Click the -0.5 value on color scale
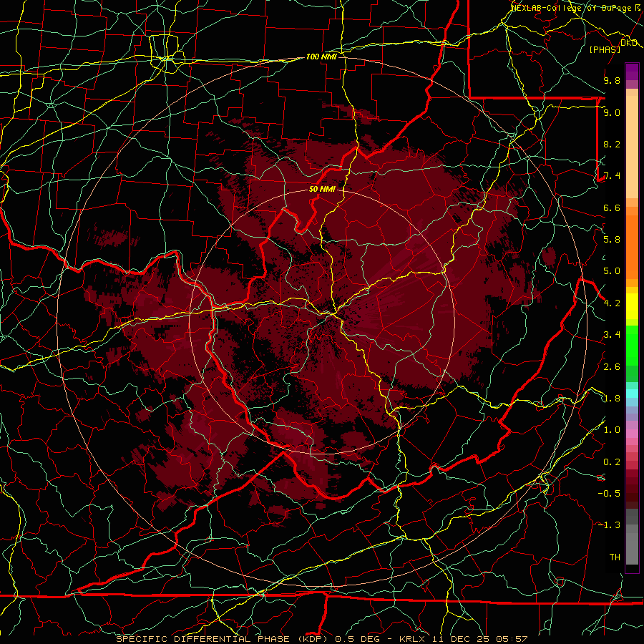 [x=609, y=494]
